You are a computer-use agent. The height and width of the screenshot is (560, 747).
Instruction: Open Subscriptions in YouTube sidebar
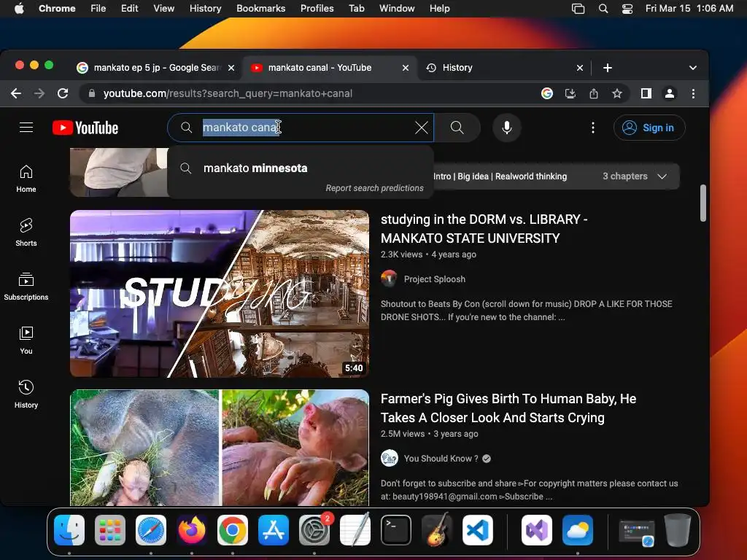pos(26,286)
